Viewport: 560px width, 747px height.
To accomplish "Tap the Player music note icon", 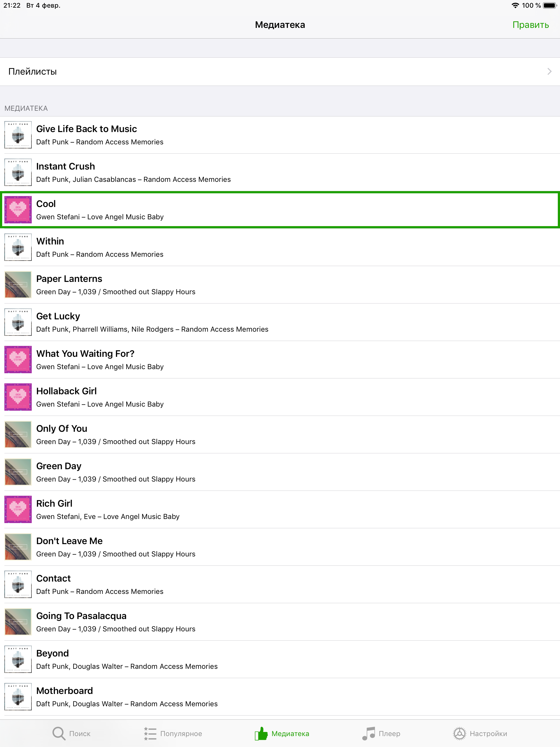I will tap(369, 733).
